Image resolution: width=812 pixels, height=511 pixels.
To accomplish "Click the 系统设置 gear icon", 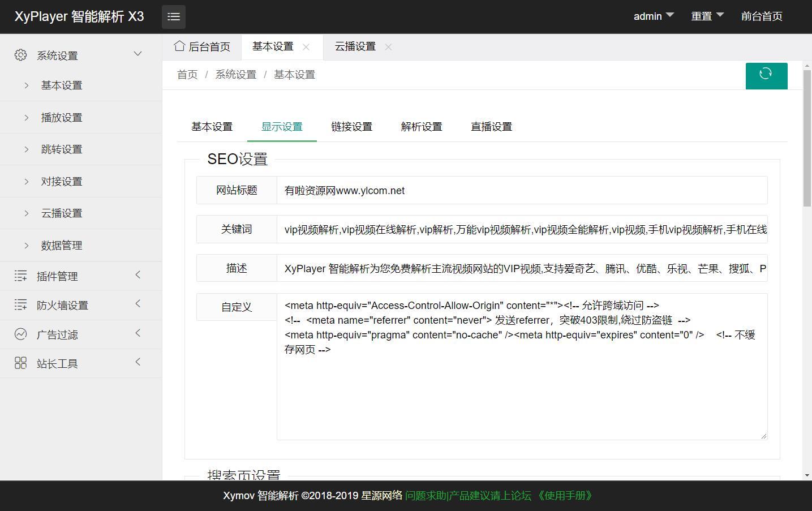I will tap(20, 54).
